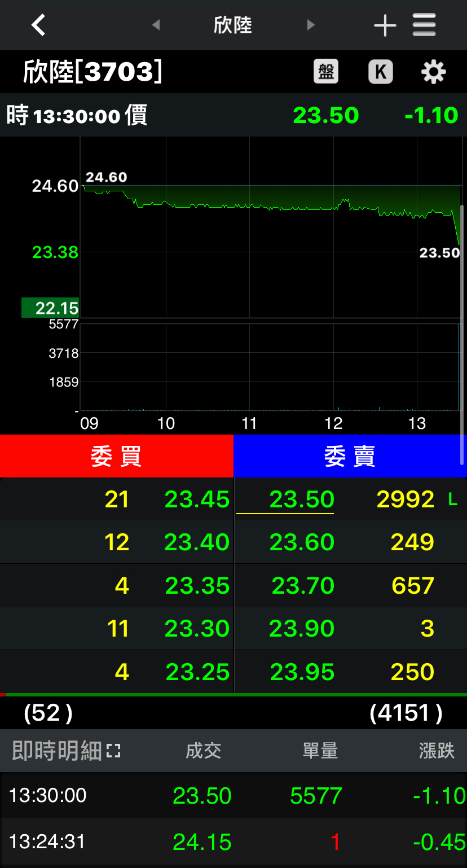467x868 pixels.
Task: Tap the 22.15 green price marker
Action: [x=50, y=308]
